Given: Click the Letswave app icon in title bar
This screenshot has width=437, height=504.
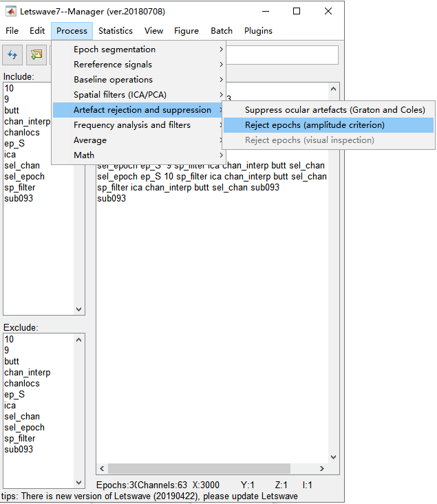Looking at the screenshot, I should [x=10, y=11].
